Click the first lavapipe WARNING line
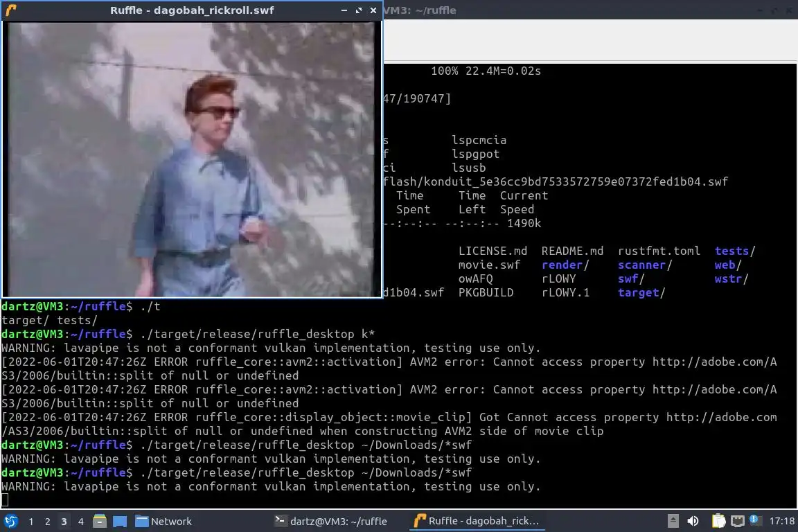 pos(271,348)
